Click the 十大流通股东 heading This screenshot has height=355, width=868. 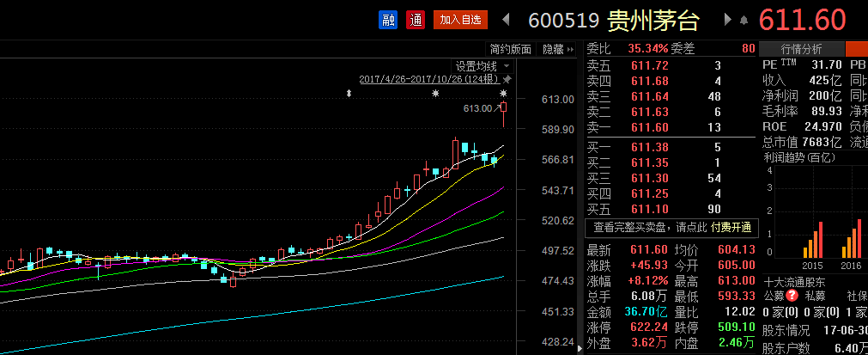(794, 281)
